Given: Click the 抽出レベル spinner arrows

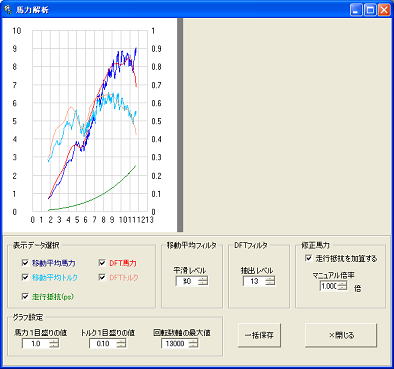Looking at the screenshot, I should tap(270, 281).
